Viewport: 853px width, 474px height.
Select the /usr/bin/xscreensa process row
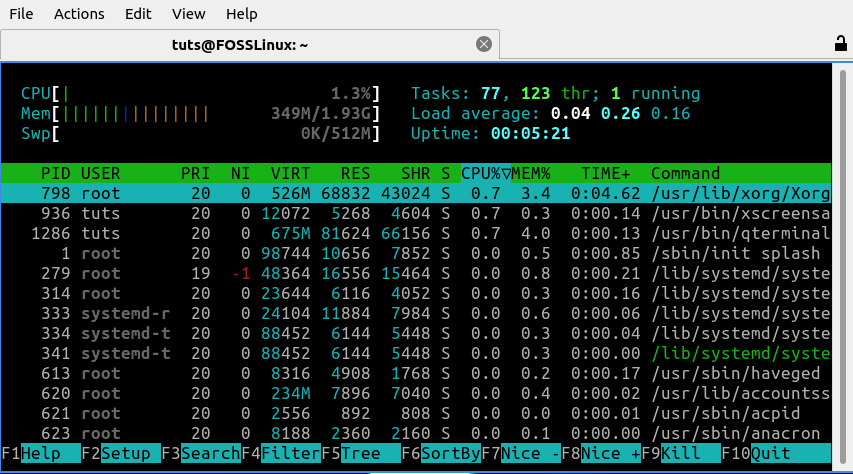coord(416,213)
